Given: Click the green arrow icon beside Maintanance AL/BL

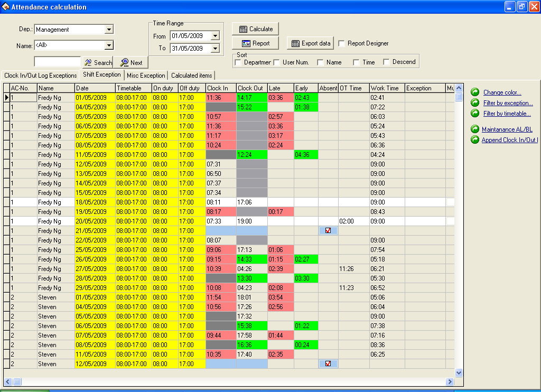Looking at the screenshot, I should (474, 129).
